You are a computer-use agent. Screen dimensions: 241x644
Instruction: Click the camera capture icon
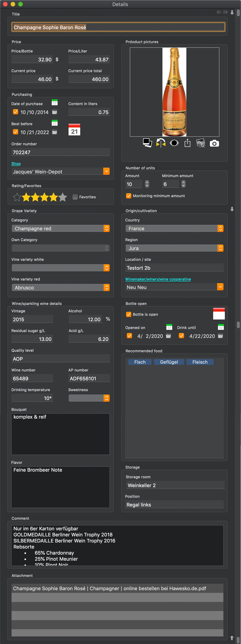[214, 144]
